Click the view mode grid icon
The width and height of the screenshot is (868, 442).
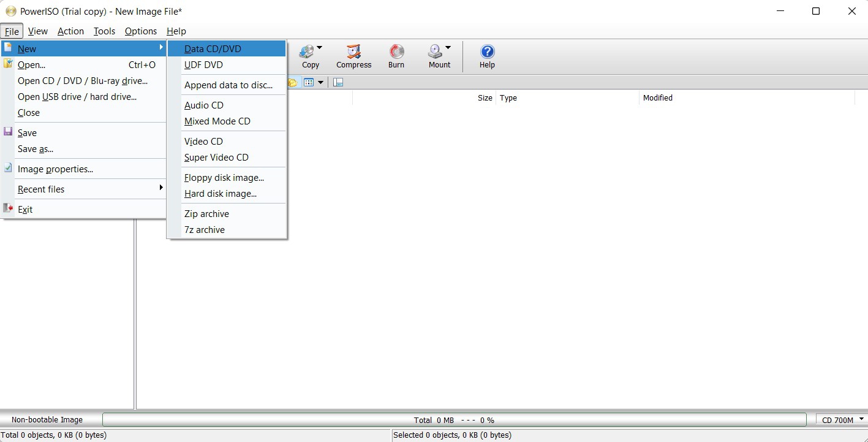[309, 82]
